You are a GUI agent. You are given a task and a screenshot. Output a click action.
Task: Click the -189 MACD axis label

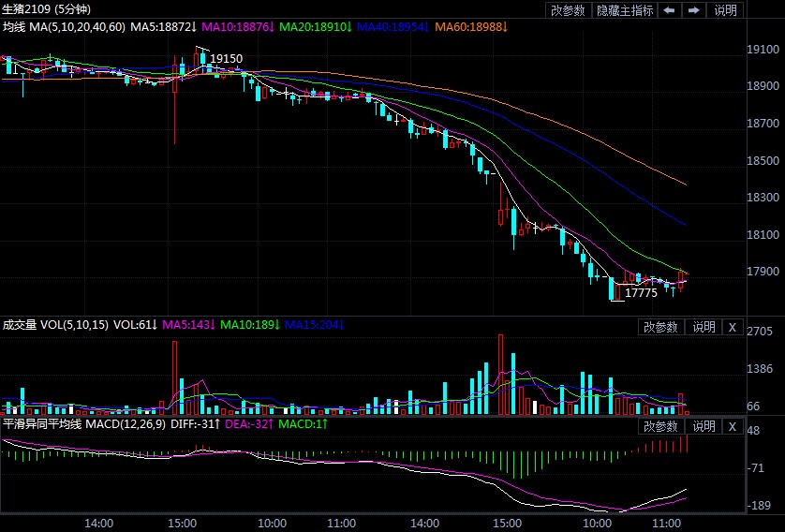click(760, 506)
